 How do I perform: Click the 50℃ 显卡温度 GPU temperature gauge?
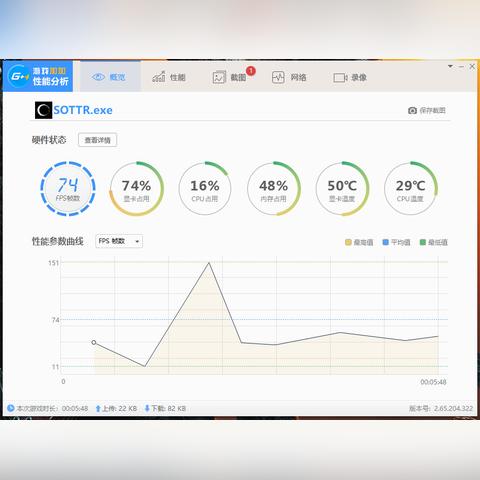tap(342, 189)
